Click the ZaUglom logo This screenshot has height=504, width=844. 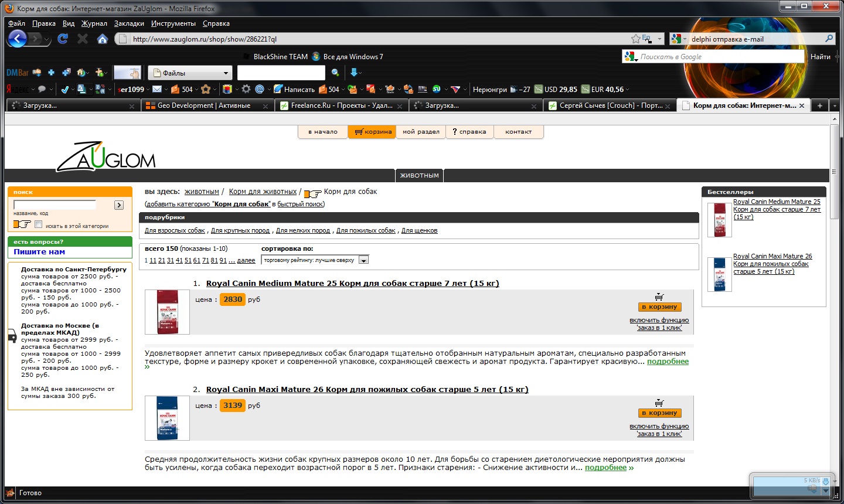[x=106, y=156]
